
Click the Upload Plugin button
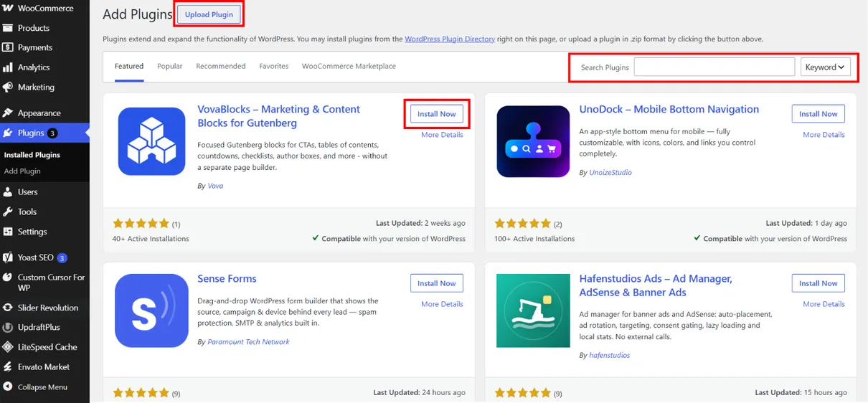209,14
